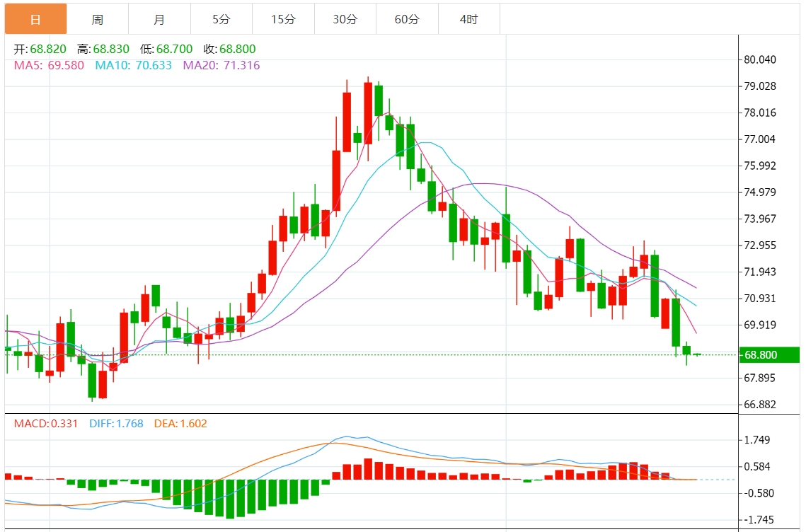Click the DIFF: 1.768 value
Screen dimensions: 806x532
coord(116,424)
